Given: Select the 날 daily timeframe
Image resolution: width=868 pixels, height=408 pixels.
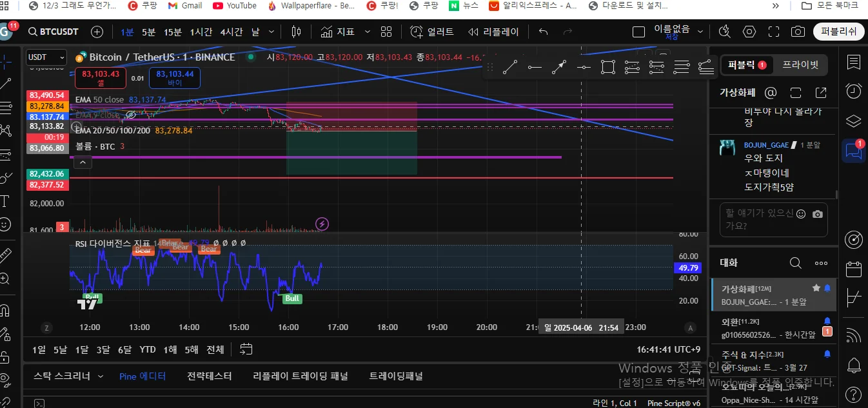Looking at the screenshot, I should coord(255,32).
